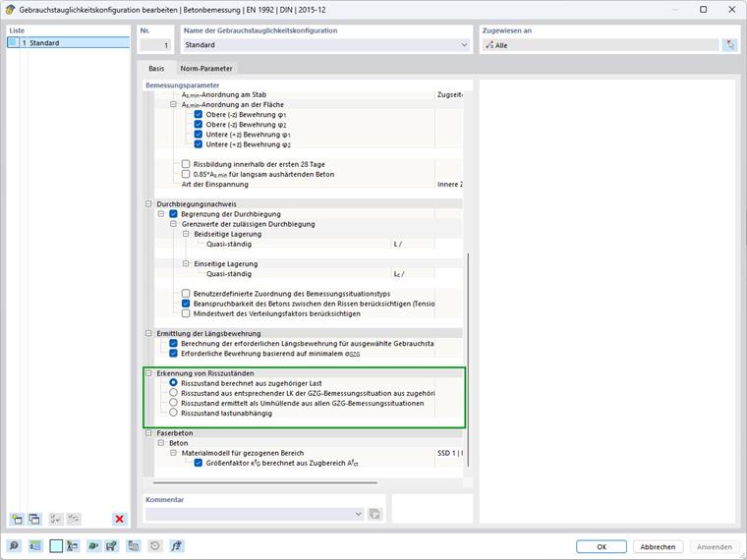The width and height of the screenshot is (747, 560).
Task: Uncheck Obere (-z) Bewehrung φ1
Action: [x=199, y=114]
